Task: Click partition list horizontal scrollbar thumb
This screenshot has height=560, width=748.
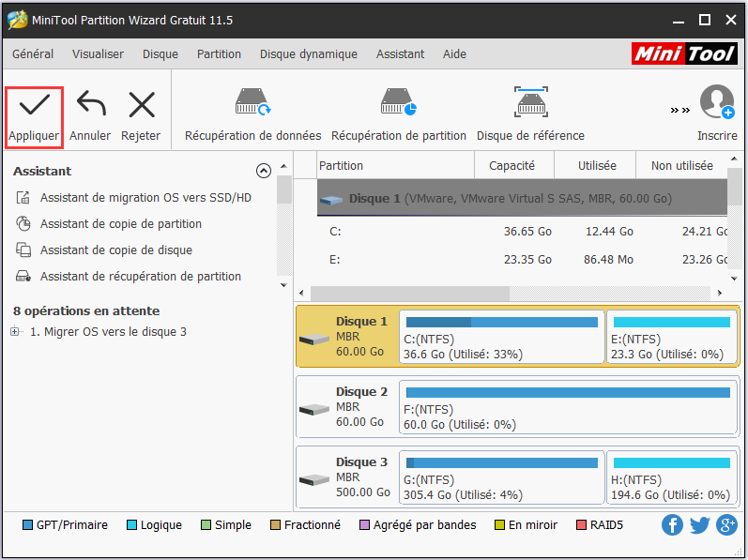Action: pos(410,293)
